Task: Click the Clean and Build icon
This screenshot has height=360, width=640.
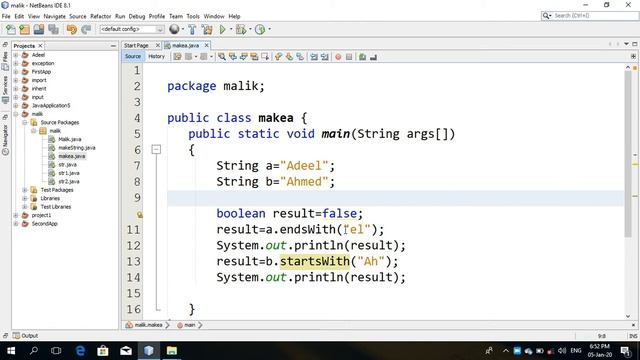Action: (207, 29)
